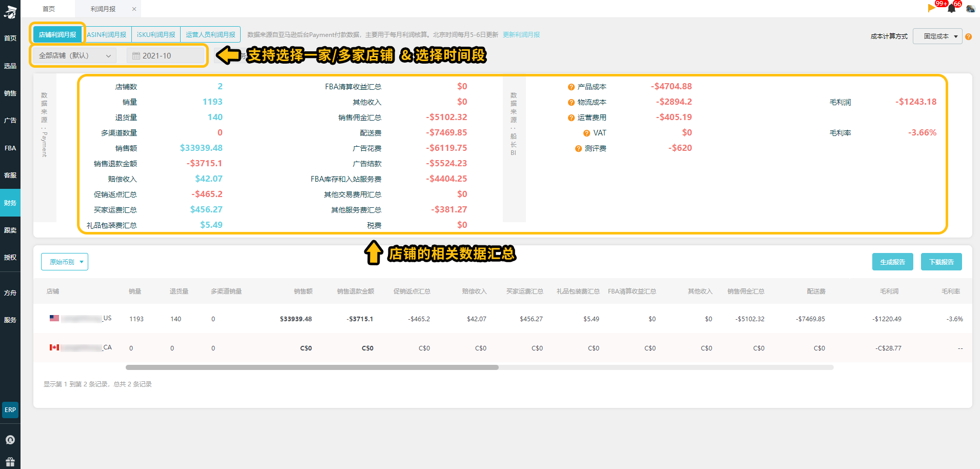The width and height of the screenshot is (980, 469).
Task: Click the question icon next to 测评费
Action: 578,149
